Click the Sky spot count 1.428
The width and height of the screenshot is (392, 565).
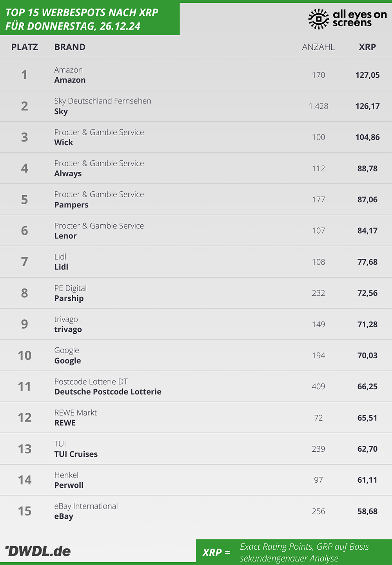pos(318,106)
